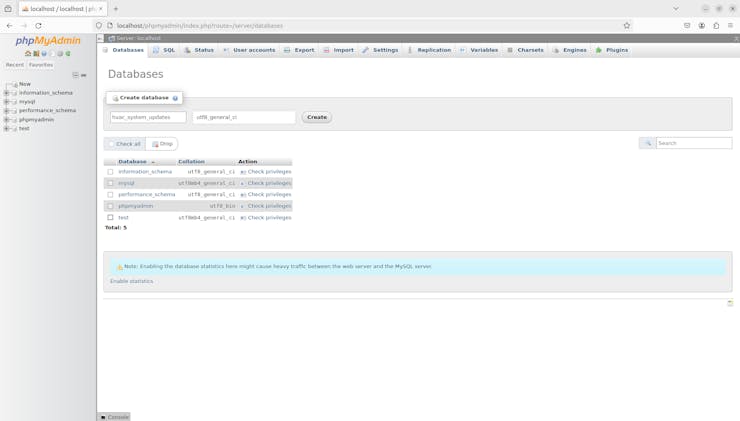Bookmark this page with star icon
740x421 pixels.
[x=627, y=25]
